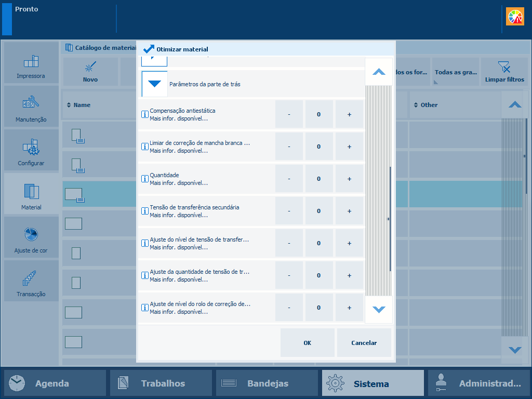Select the highlighted landscape material row
Viewport: 532px width, 399px height.
pos(99,194)
